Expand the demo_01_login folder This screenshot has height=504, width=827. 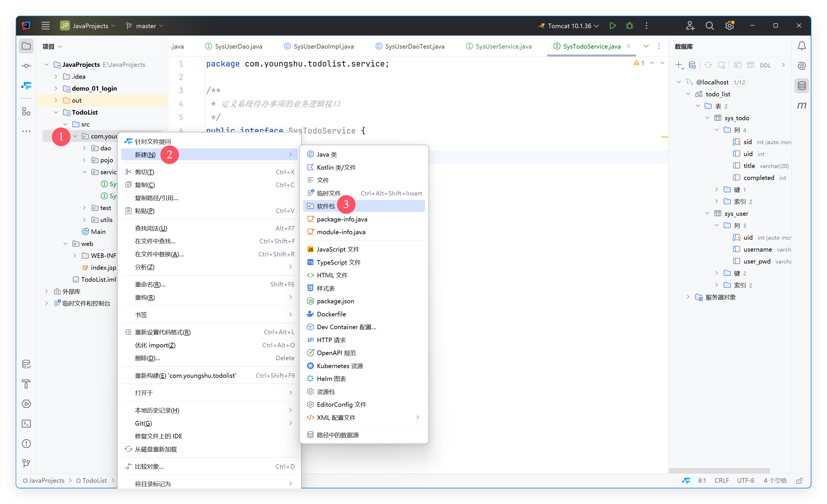click(x=56, y=88)
